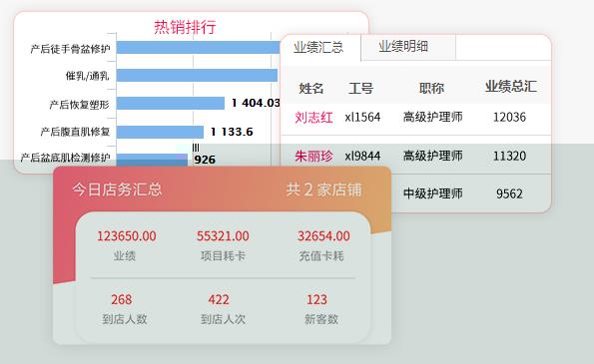Open the 业绩明细 tab
This screenshot has height=364, width=594.
403,47
